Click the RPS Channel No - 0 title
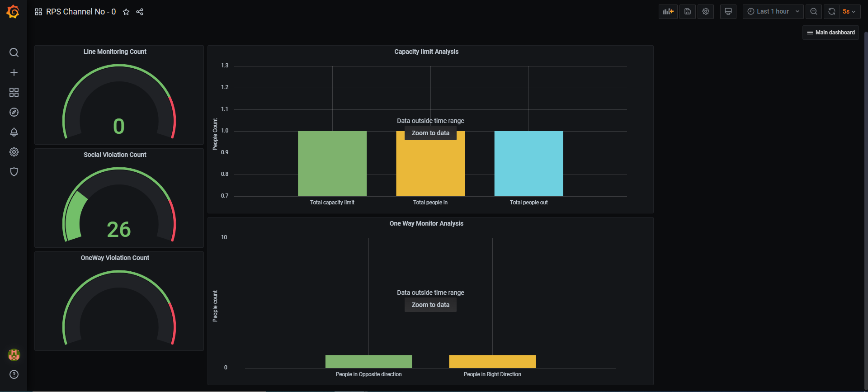The image size is (868, 392). (81, 12)
